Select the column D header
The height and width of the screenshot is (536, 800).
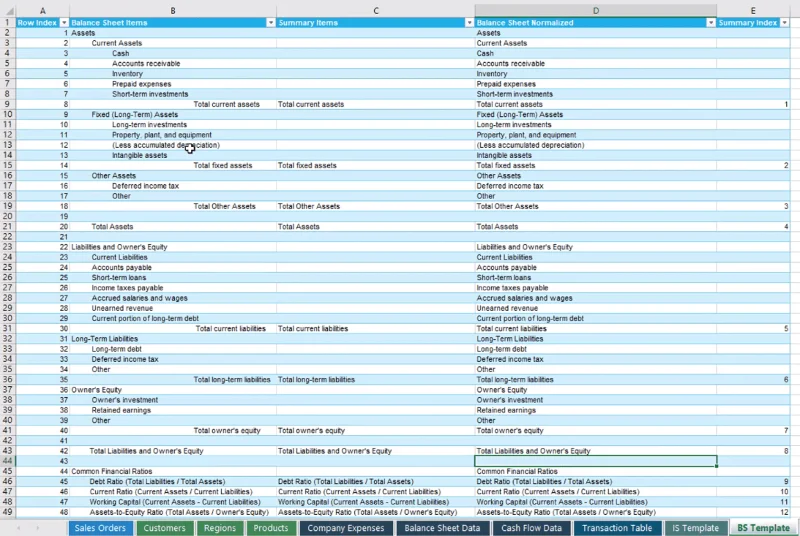pyautogui.click(x=595, y=11)
